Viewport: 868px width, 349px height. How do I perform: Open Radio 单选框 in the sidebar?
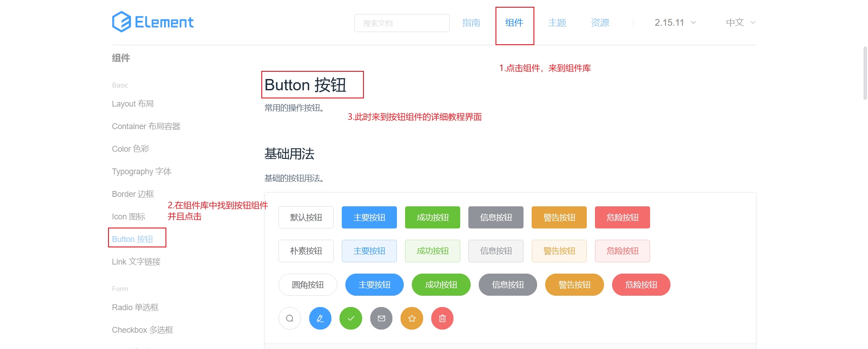click(135, 307)
